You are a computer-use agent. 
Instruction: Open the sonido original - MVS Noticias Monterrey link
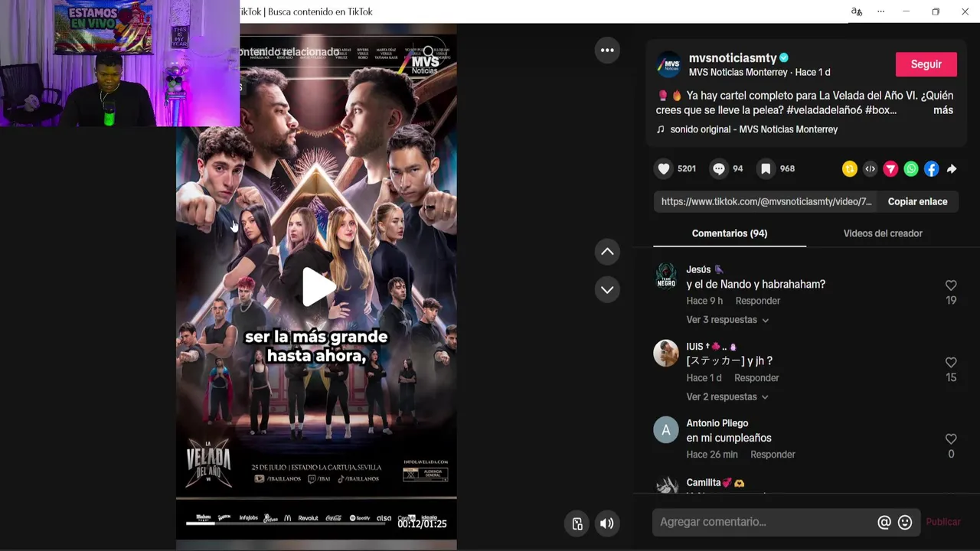click(754, 129)
